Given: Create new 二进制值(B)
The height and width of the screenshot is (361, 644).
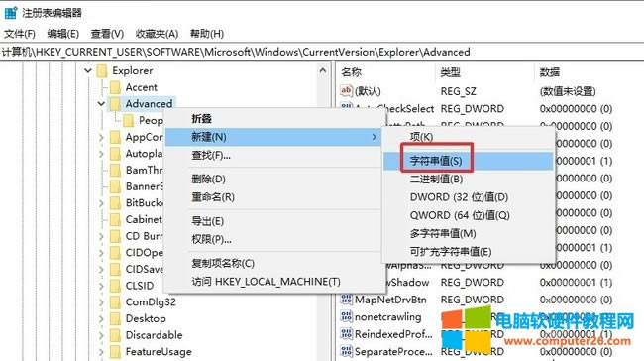Looking at the screenshot, I should pos(469,179).
